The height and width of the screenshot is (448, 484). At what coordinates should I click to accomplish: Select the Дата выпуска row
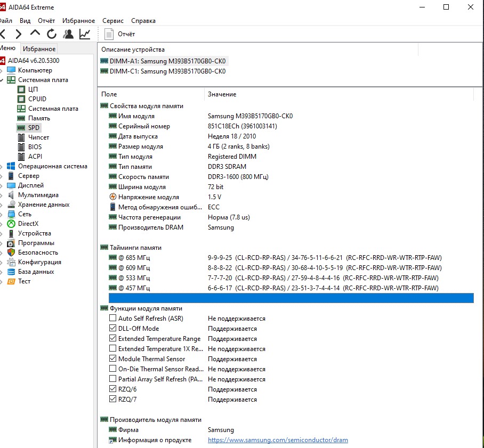(291, 136)
